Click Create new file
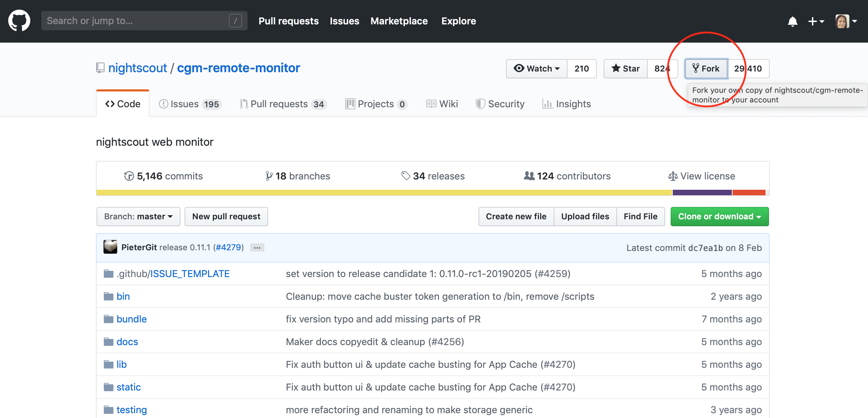The image size is (868, 418). coord(516,217)
